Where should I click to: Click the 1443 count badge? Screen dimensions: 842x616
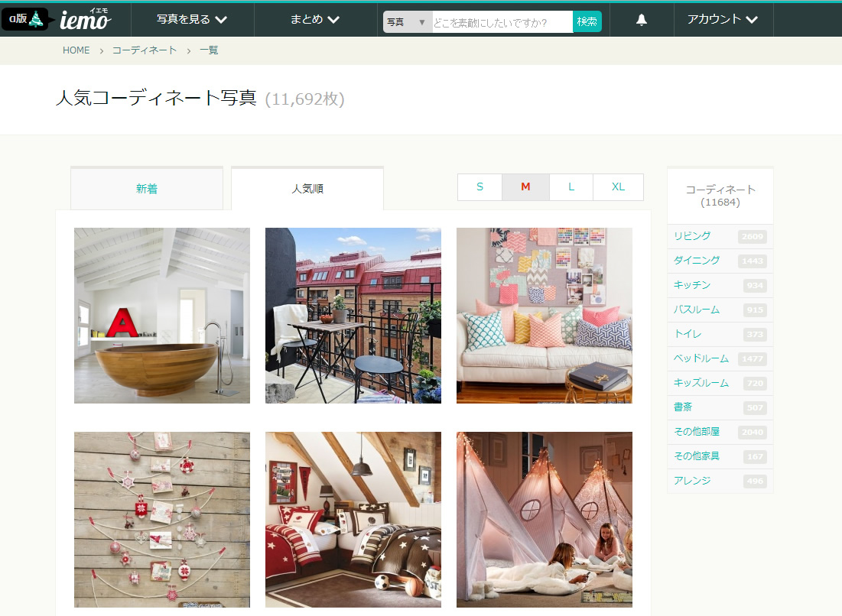coord(753,261)
